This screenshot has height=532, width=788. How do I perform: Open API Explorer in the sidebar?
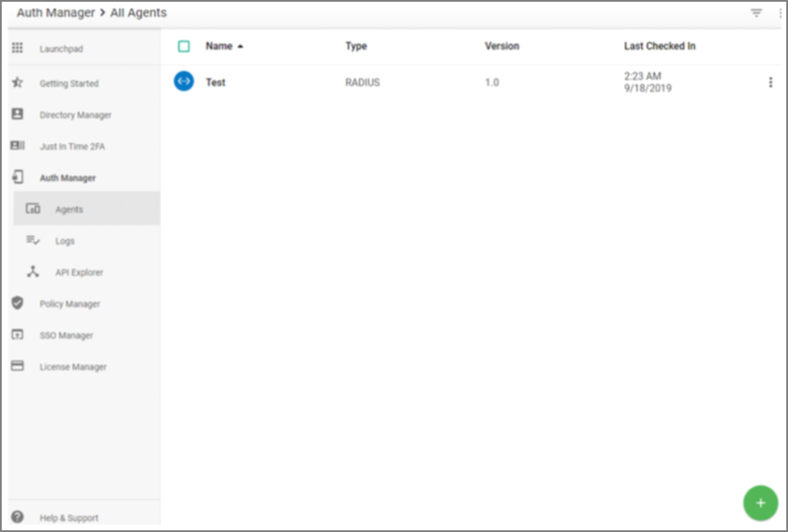tap(78, 272)
